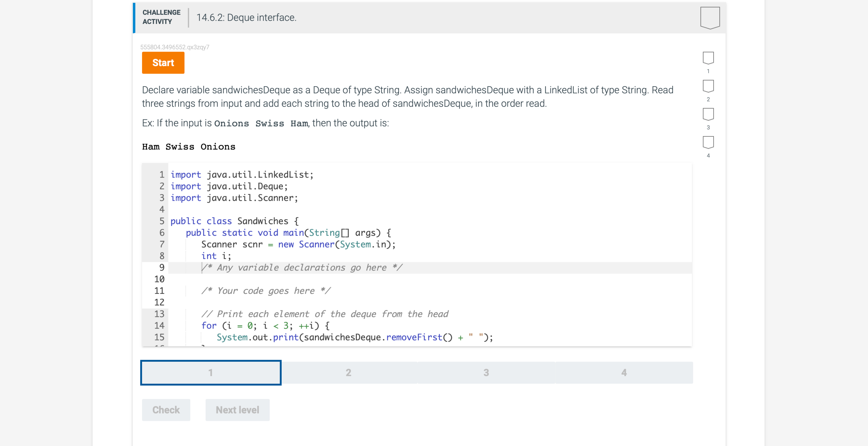
Task: Click the activity ID text above Start
Action: (175, 47)
